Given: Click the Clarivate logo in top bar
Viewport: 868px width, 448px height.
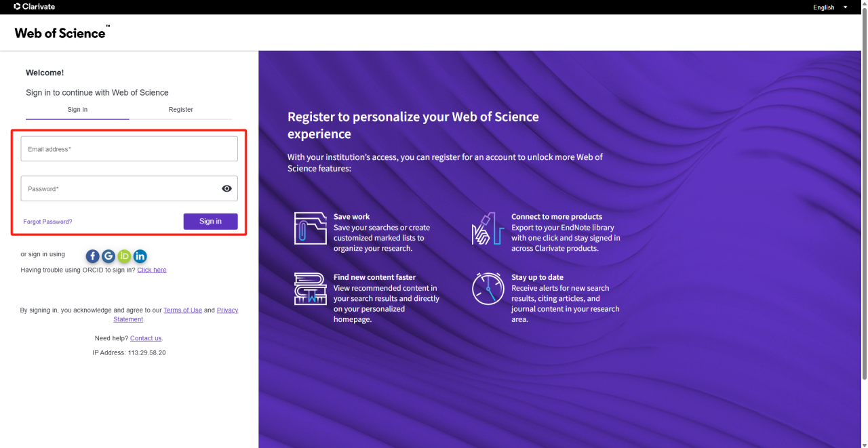Looking at the screenshot, I should point(34,7).
